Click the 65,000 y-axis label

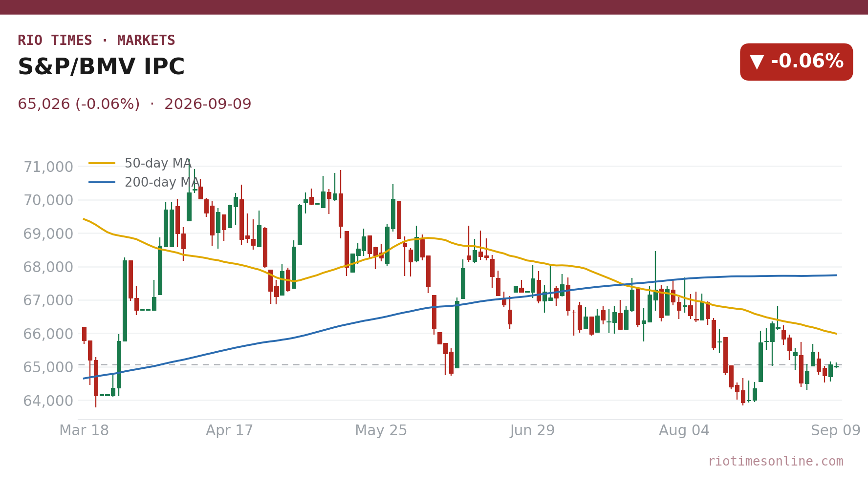point(48,367)
